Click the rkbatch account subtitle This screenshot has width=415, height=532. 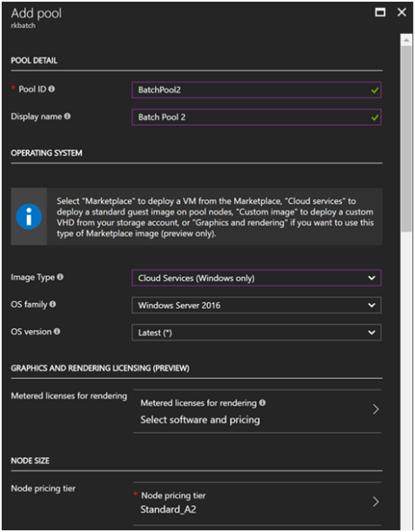click(x=23, y=25)
